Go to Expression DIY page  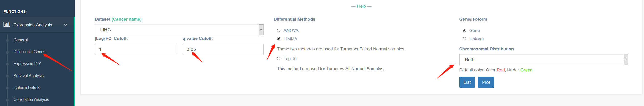point(27,64)
